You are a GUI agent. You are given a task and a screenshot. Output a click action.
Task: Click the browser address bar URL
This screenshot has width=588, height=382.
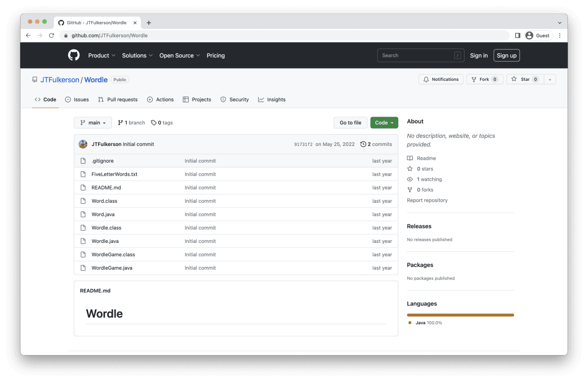click(109, 35)
